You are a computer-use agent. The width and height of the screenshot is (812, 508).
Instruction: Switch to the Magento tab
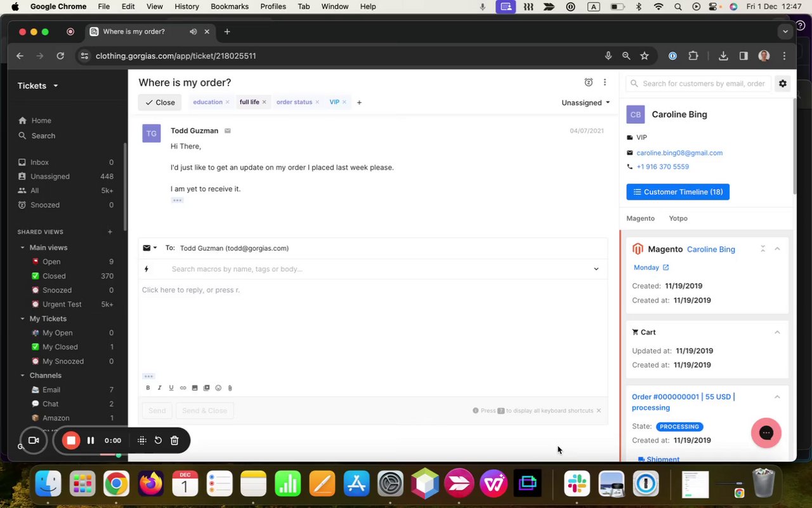coord(640,218)
